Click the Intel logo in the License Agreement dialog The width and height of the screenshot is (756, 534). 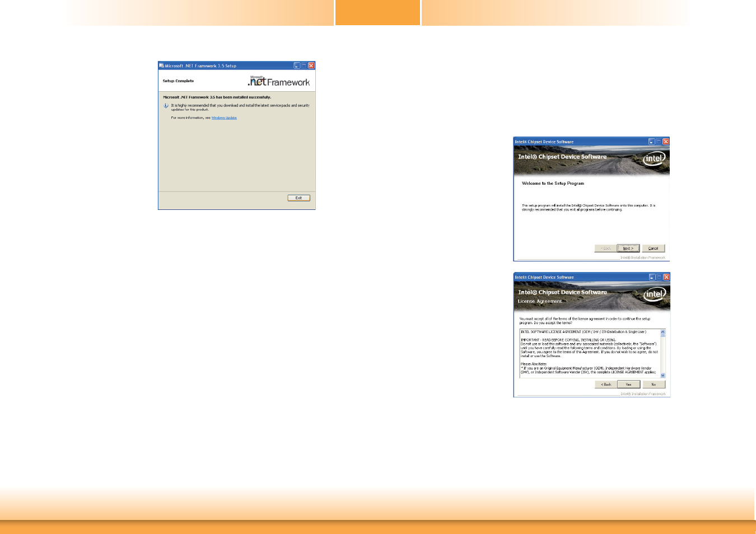[x=655, y=294]
